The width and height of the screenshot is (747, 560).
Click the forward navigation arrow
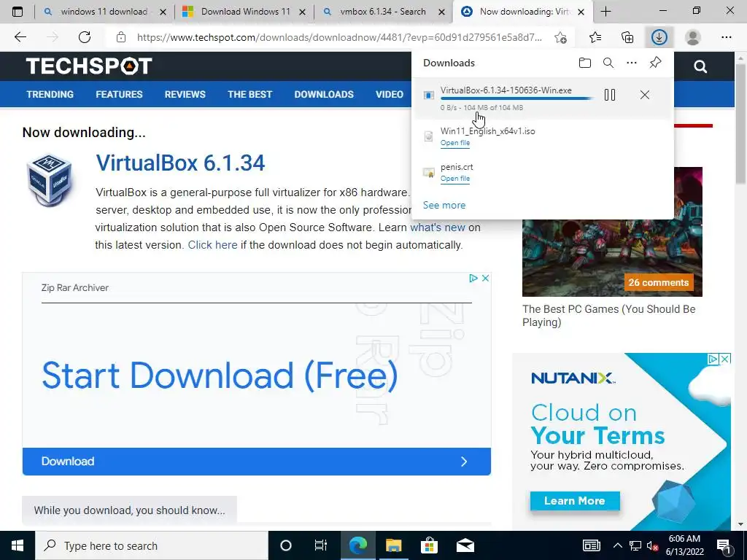pos(53,37)
